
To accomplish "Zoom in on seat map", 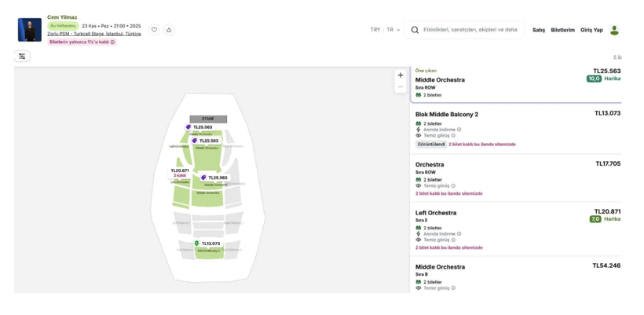I will pos(401,75).
